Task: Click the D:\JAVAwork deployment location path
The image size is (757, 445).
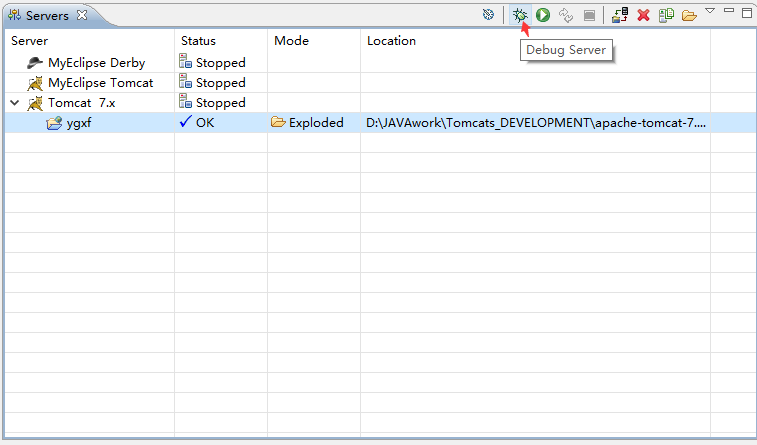Action: [536, 123]
